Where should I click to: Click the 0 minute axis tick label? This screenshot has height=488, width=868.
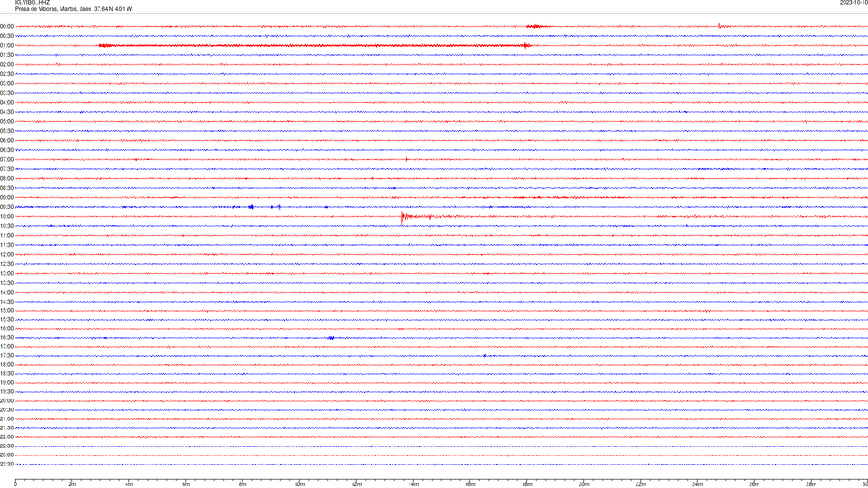pos(15,484)
